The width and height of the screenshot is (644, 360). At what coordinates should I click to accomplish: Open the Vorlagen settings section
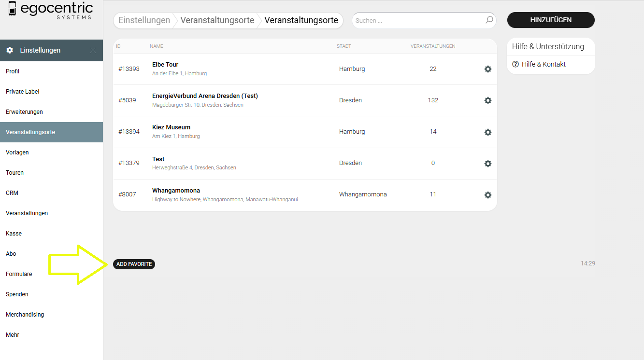click(x=17, y=152)
